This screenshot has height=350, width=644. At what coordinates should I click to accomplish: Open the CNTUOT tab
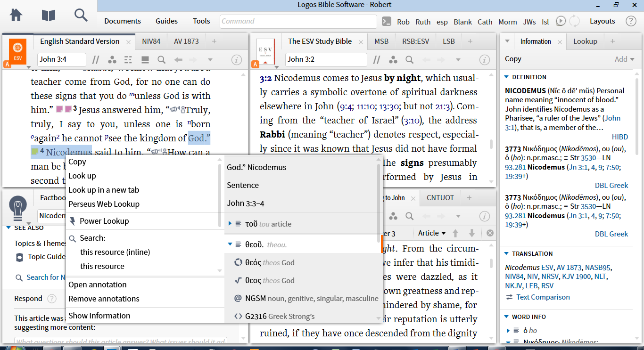coord(440,198)
